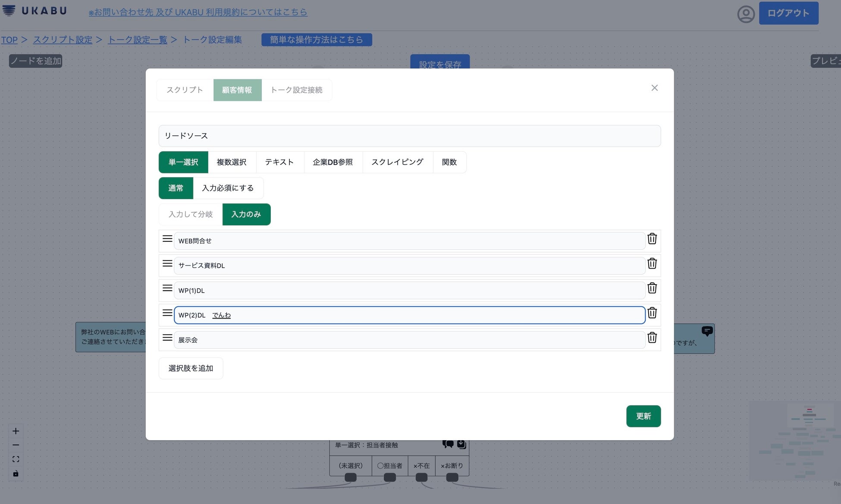Click the リードソース name field
The height and width of the screenshot is (504, 841).
409,136
